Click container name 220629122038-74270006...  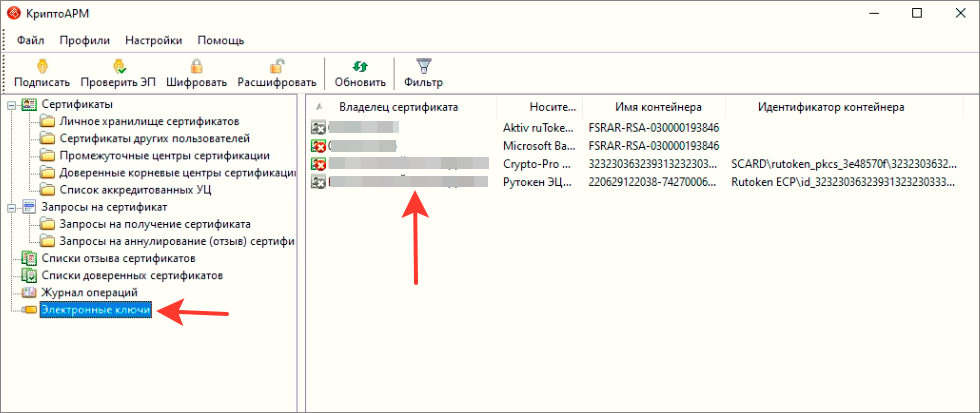[x=652, y=182]
